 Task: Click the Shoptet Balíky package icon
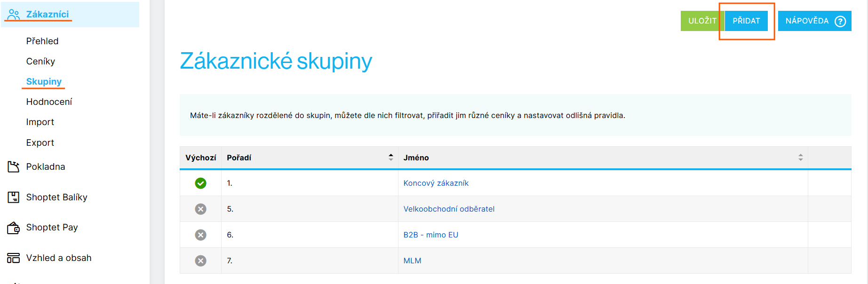pos(13,197)
